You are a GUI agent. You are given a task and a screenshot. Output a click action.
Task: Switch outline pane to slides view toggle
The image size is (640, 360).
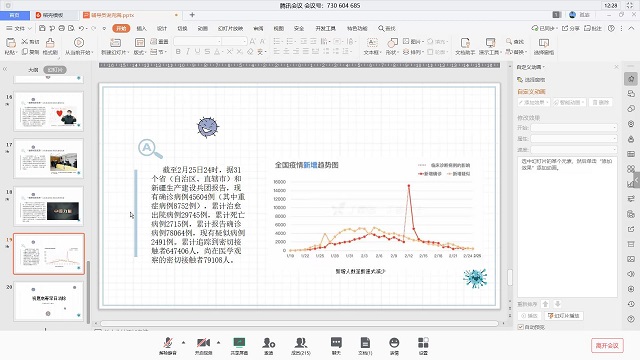click(x=55, y=70)
